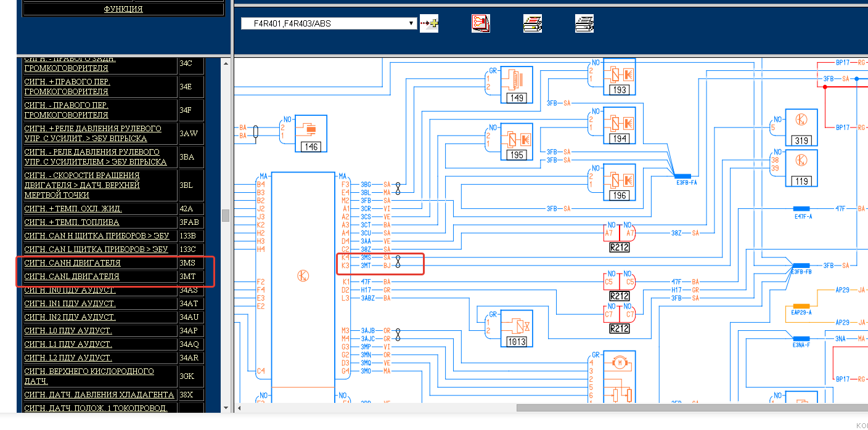Open СИГН. L0 ПДУ АУДУСТ. link
This screenshot has width=868, height=430.
(x=68, y=331)
